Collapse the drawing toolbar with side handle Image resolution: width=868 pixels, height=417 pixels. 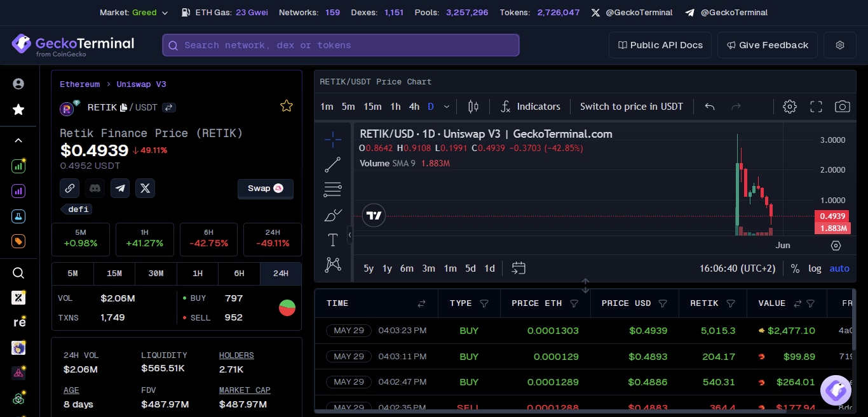pos(349,235)
